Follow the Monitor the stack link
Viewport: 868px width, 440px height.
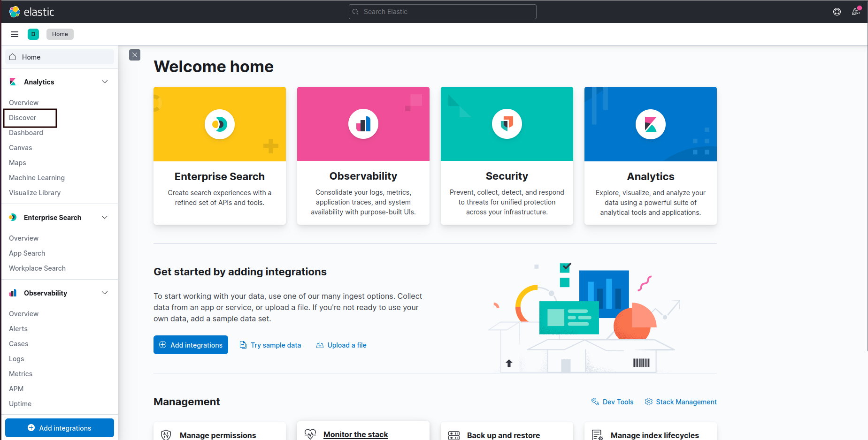(x=355, y=434)
